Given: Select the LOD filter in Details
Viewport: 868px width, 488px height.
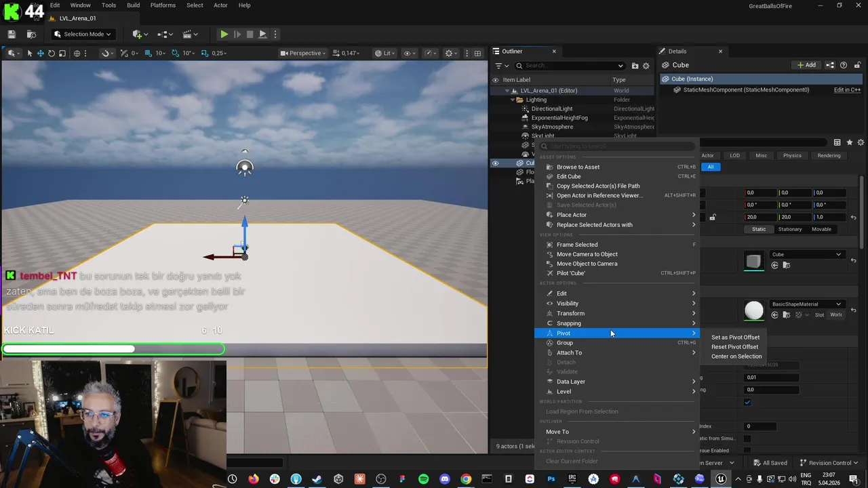Looking at the screenshot, I should (x=734, y=155).
